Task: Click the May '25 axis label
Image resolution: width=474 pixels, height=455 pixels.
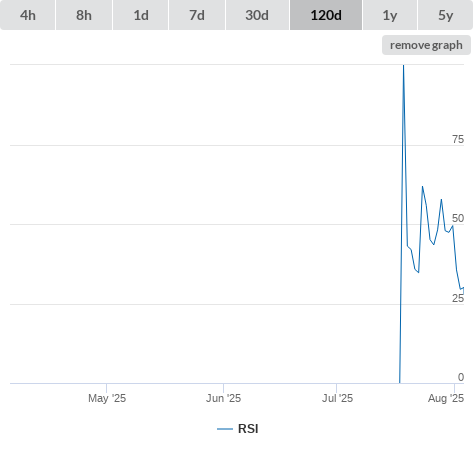Action: tap(107, 398)
